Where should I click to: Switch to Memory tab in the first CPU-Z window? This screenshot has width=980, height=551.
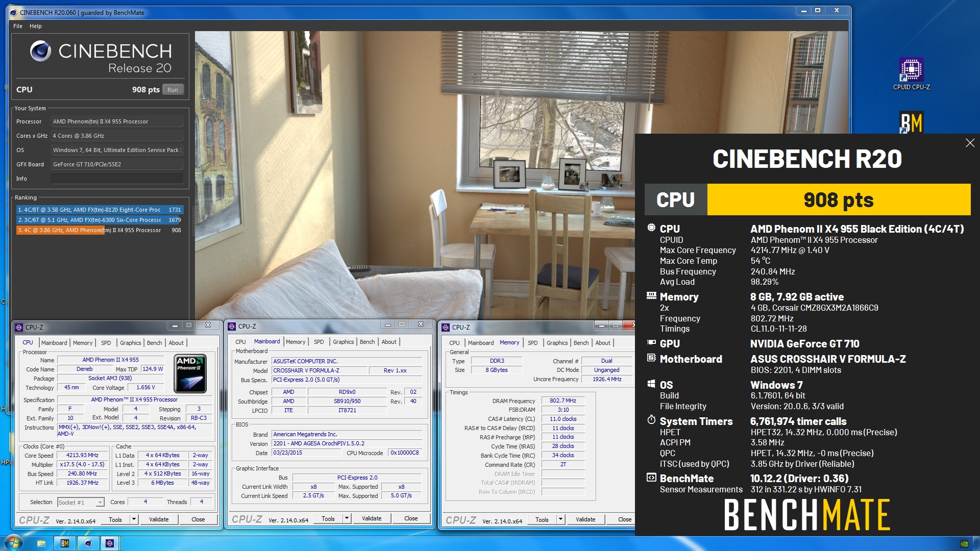(83, 343)
